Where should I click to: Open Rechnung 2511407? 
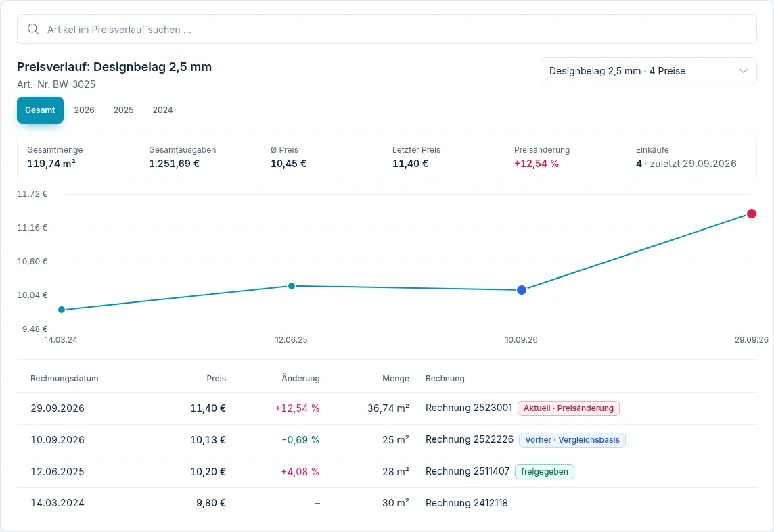coord(468,471)
